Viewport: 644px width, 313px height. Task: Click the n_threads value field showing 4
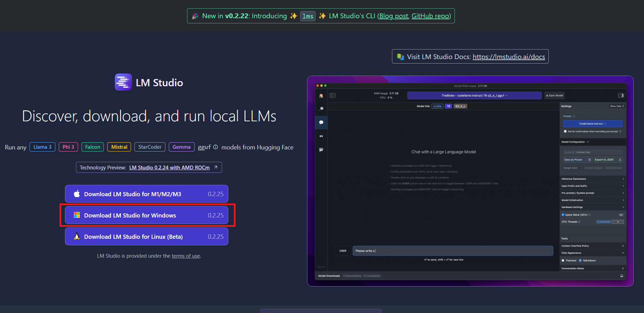click(618, 222)
